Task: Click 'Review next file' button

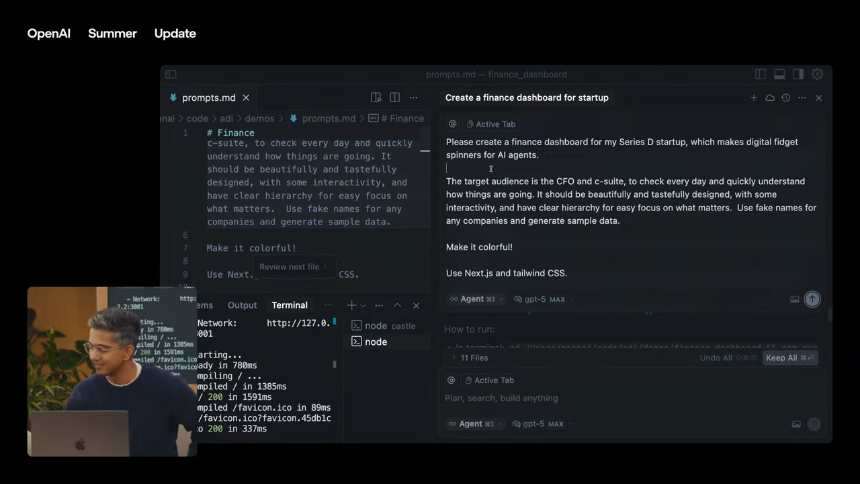Action: tap(293, 267)
